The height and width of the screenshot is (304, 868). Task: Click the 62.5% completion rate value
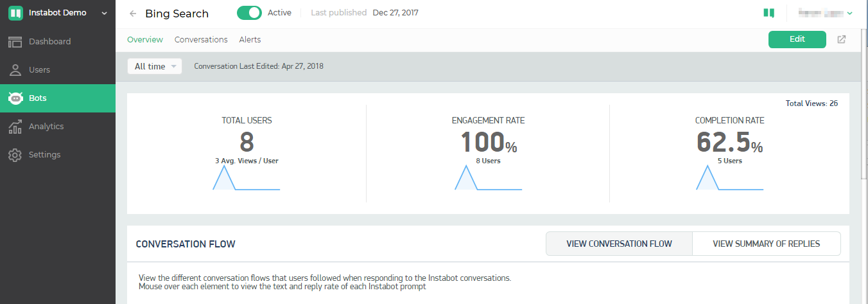click(729, 143)
